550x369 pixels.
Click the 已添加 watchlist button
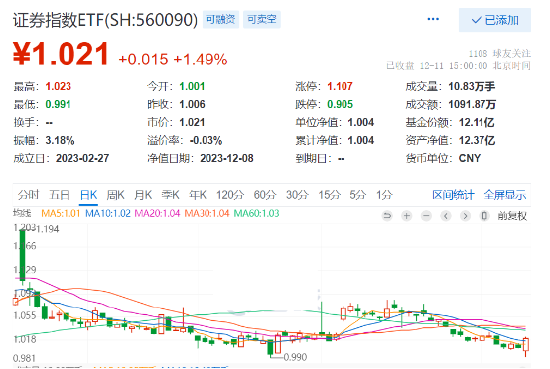[x=495, y=20]
